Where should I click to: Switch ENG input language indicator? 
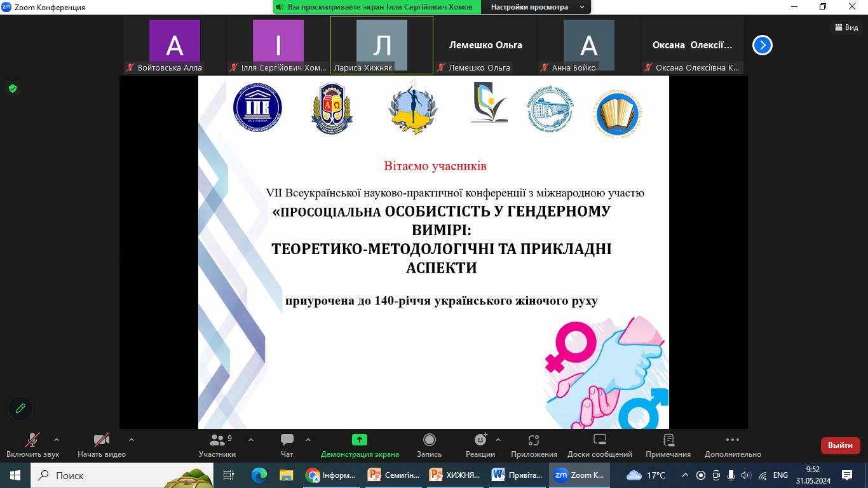coord(780,475)
